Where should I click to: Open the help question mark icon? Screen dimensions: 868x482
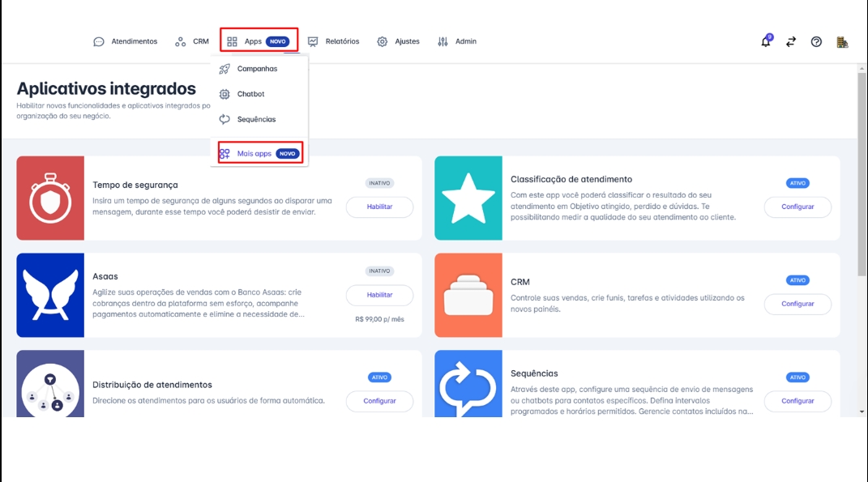[816, 42]
